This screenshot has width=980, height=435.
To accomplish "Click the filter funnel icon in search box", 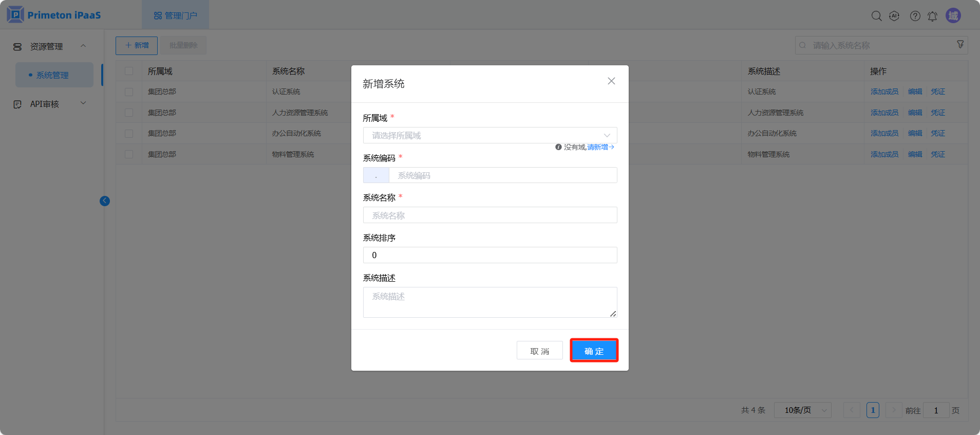I will [x=960, y=45].
